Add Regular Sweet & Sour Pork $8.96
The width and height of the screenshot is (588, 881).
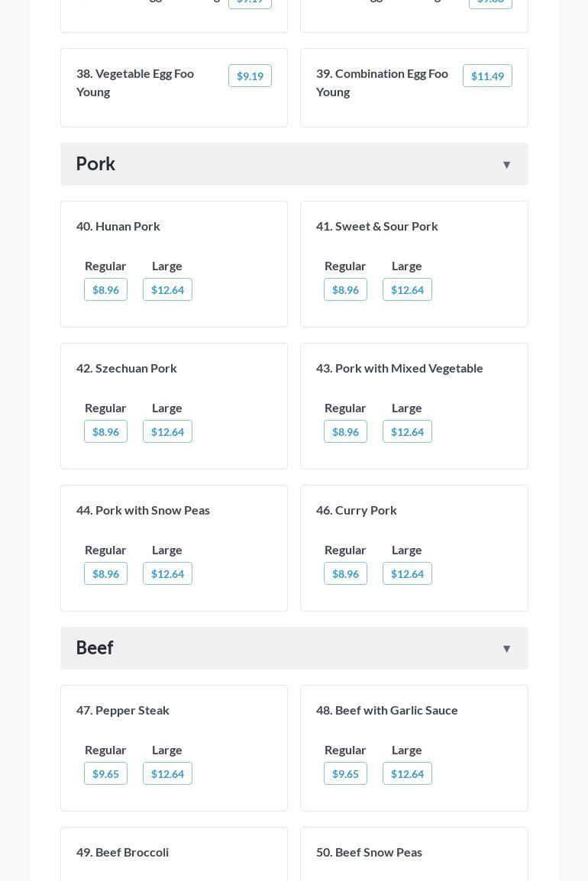(345, 290)
